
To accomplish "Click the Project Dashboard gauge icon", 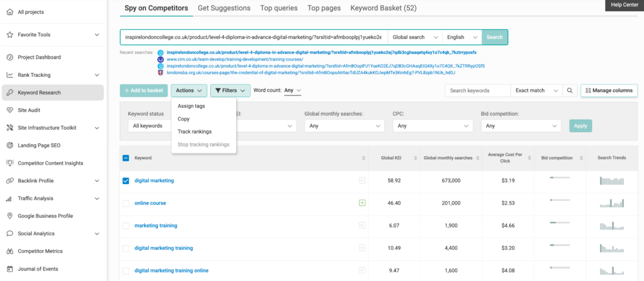I will pyautogui.click(x=10, y=57).
